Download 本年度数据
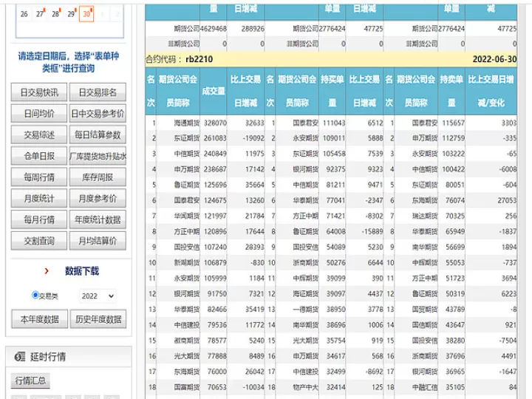 click(40, 319)
